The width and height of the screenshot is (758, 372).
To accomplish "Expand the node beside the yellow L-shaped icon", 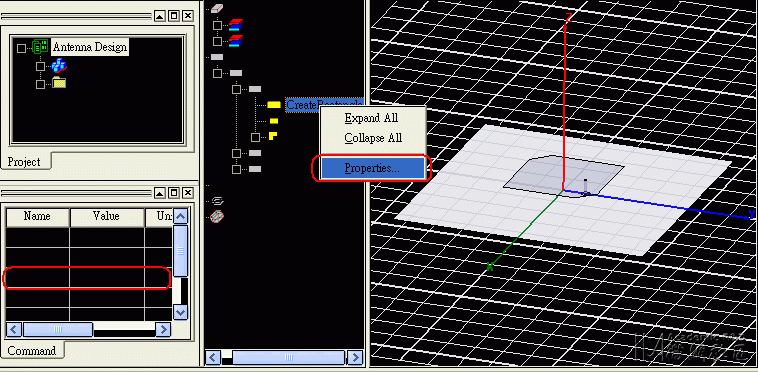I will click(255, 138).
